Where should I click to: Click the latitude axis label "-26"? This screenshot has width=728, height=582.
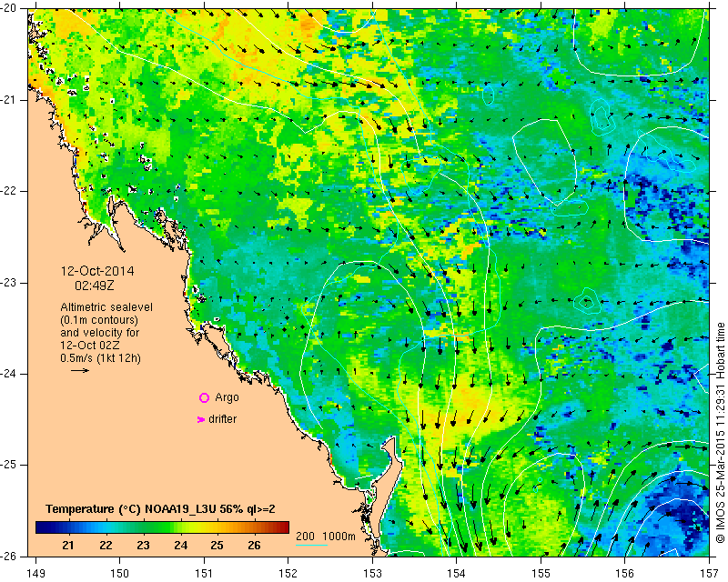coord(9,556)
